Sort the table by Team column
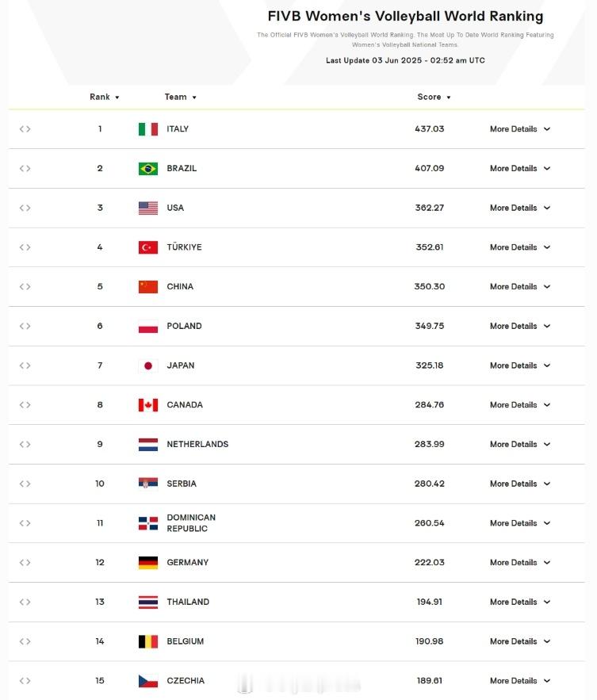This screenshot has width=597, height=700. click(181, 97)
